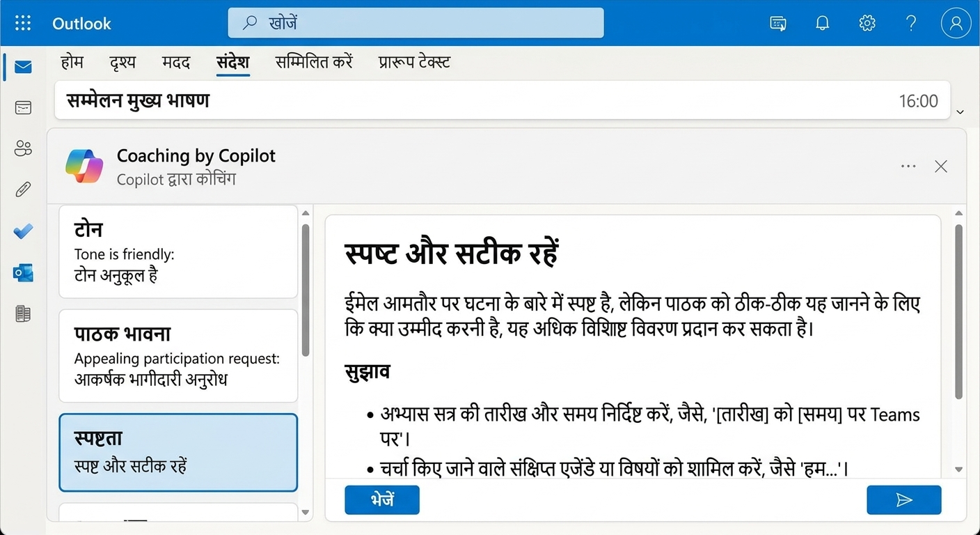Open the settings gear
This screenshot has width=980, height=535.
click(867, 23)
